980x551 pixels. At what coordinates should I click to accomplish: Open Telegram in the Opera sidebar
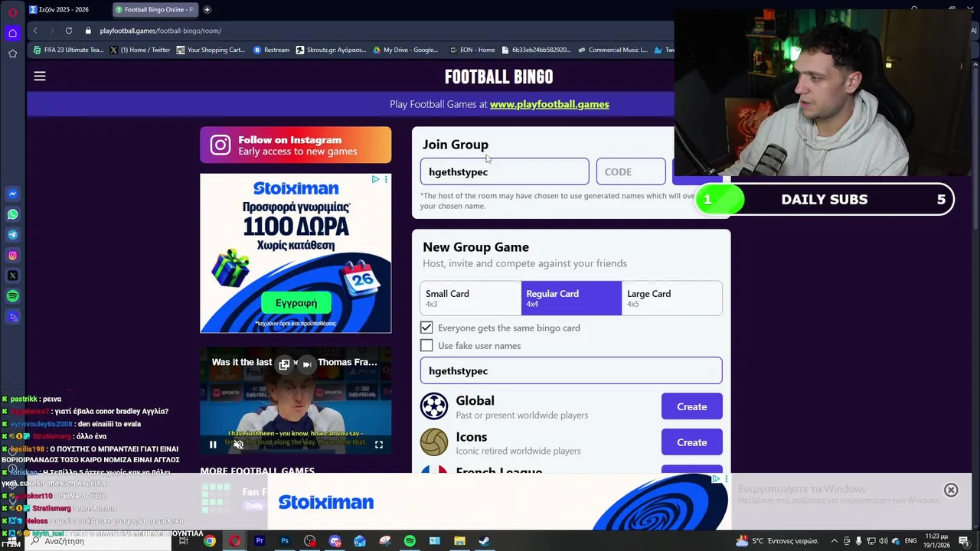point(12,235)
